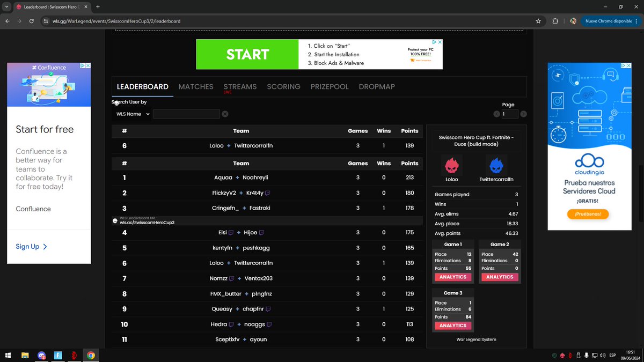The image size is (644, 362).
Task: Click Twittercorralfn's blue flame avatar
Action: coord(496,165)
